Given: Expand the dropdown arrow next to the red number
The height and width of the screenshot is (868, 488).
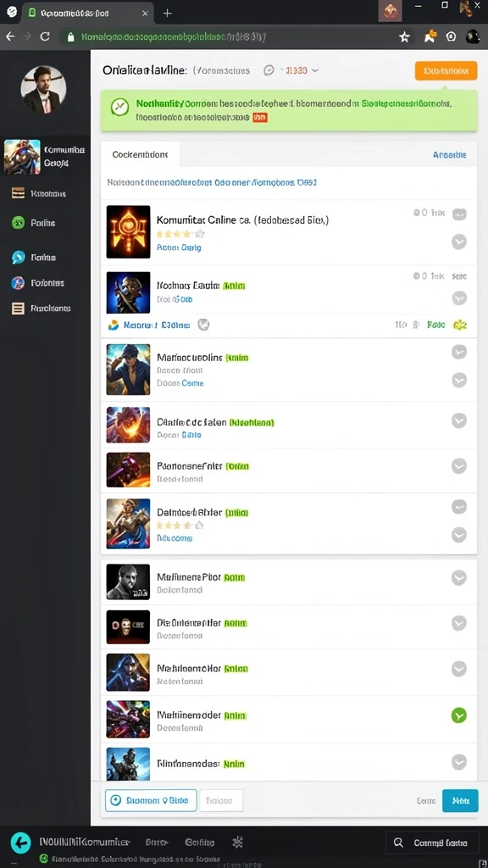Looking at the screenshot, I should 315,71.
